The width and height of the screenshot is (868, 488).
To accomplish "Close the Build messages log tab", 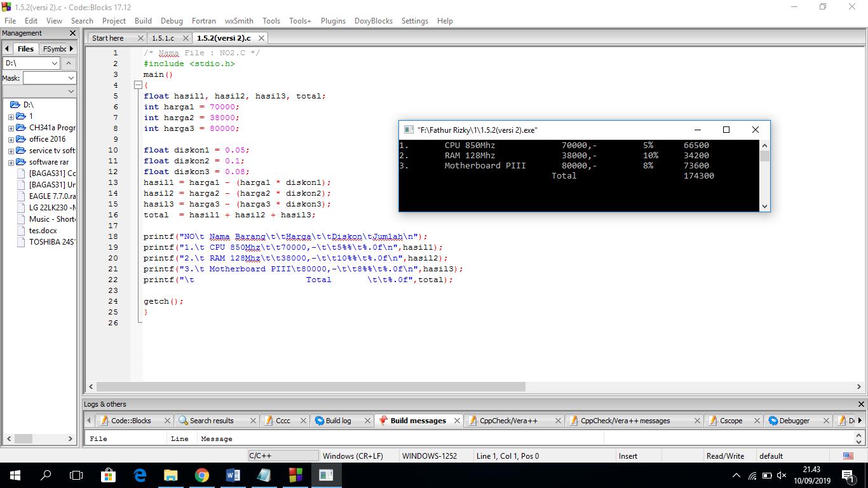I will pyautogui.click(x=456, y=421).
